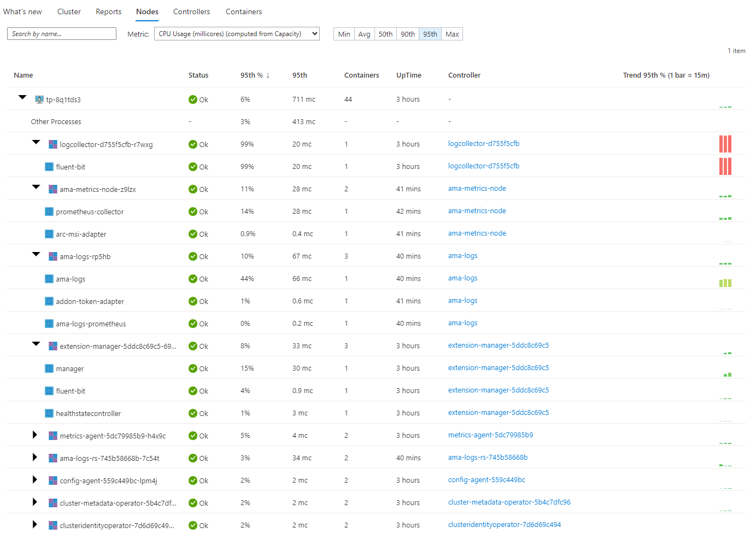This screenshot has width=756, height=533.
Task: Switch to the Controllers tab
Action: pyautogui.click(x=191, y=11)
